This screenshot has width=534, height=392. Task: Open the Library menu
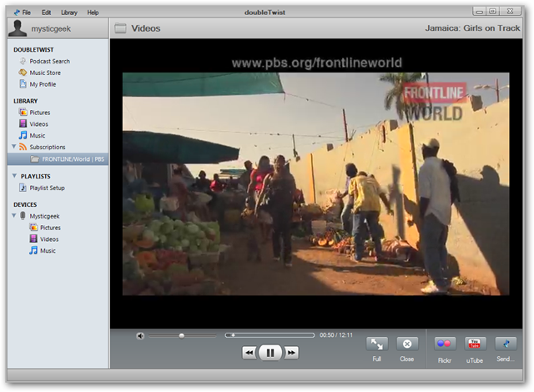(69, 13)
